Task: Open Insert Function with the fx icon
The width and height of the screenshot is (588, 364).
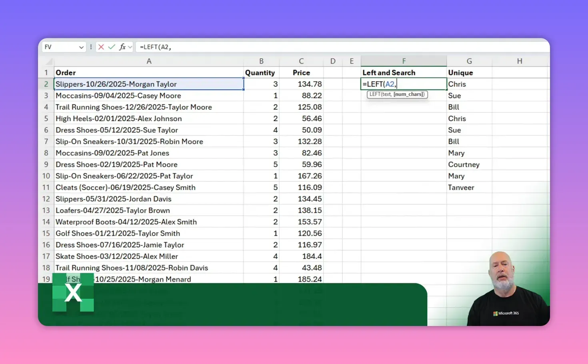Action: pos(122,47)
